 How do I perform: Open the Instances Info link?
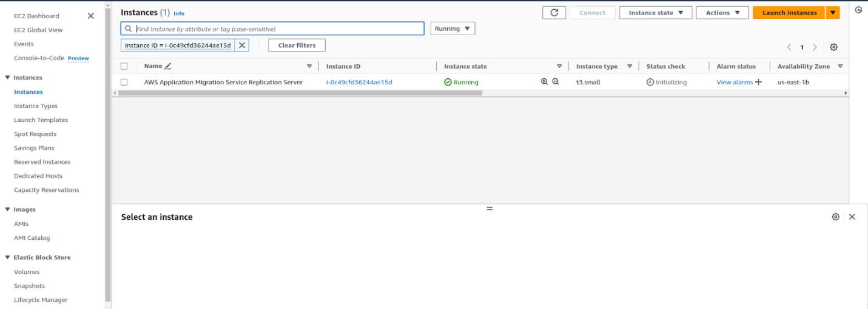click(x=179, y=13)
